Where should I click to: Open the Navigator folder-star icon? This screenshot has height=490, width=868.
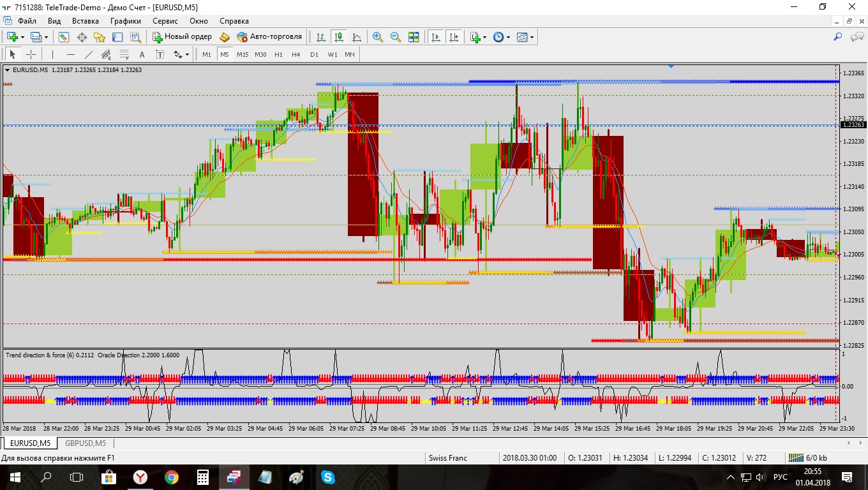(100, 37)
